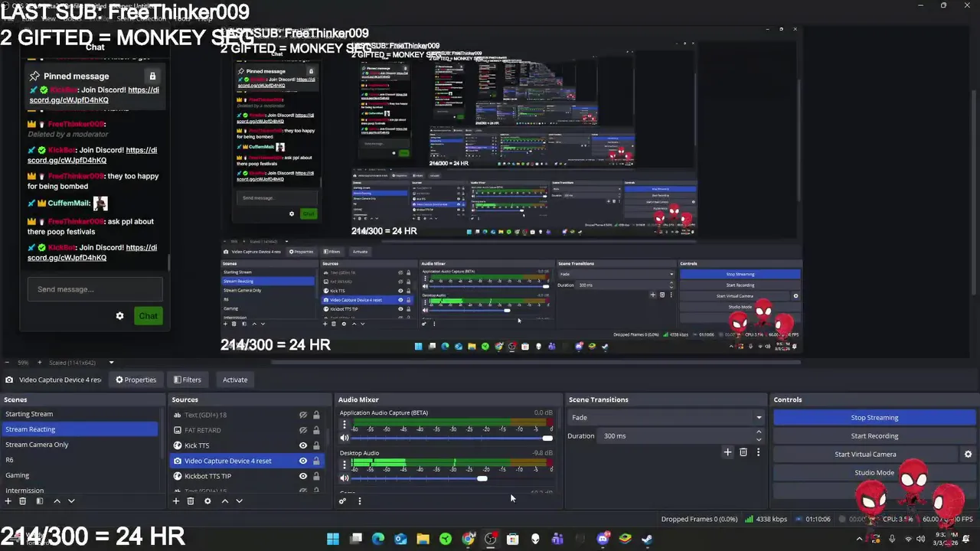Screen dimensions: 980x551
Task: Toggle Studio Mode
Action: click(874, 472)
